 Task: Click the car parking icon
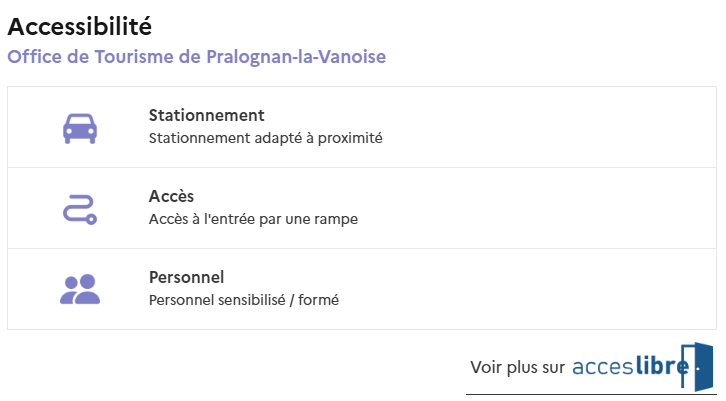pyautogui.click(x=79, y=127)
